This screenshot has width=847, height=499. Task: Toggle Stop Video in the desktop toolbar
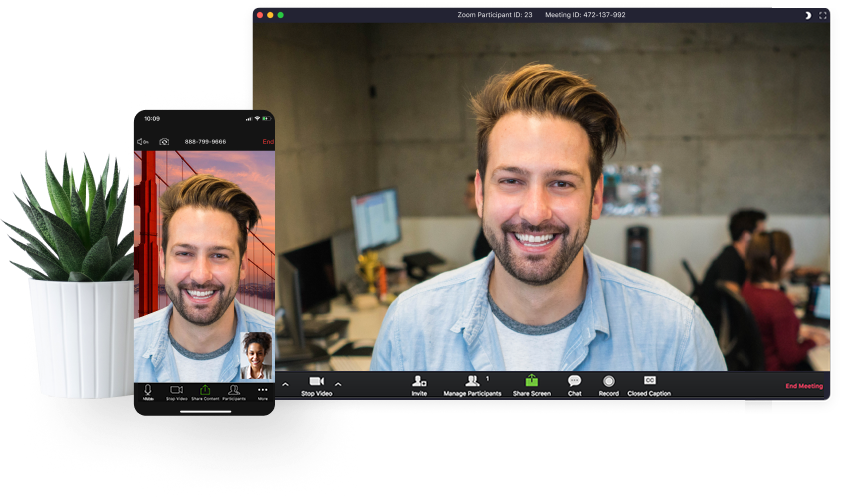coord(316,383)
